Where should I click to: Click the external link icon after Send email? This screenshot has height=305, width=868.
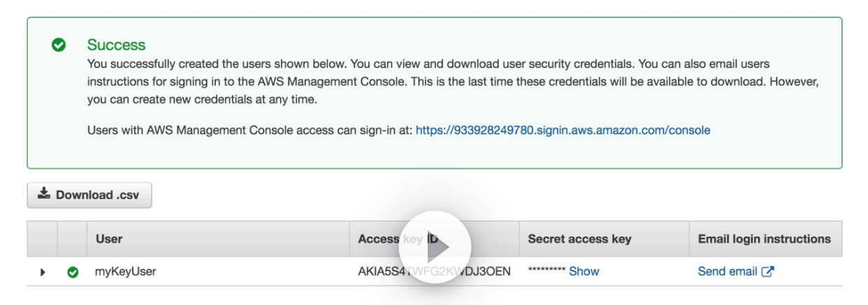coord(767,271)
